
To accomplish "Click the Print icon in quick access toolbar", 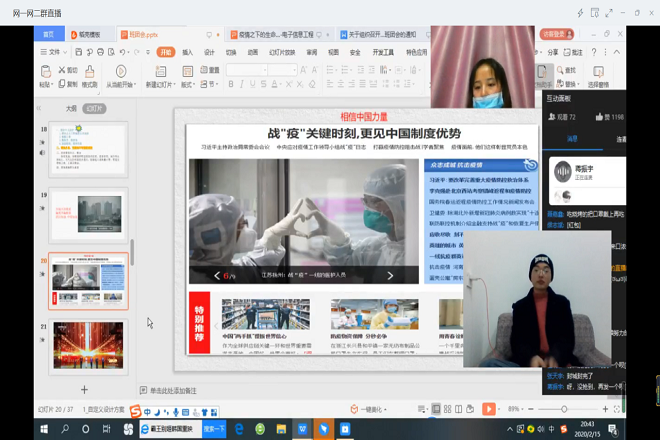I will point(100,52).
